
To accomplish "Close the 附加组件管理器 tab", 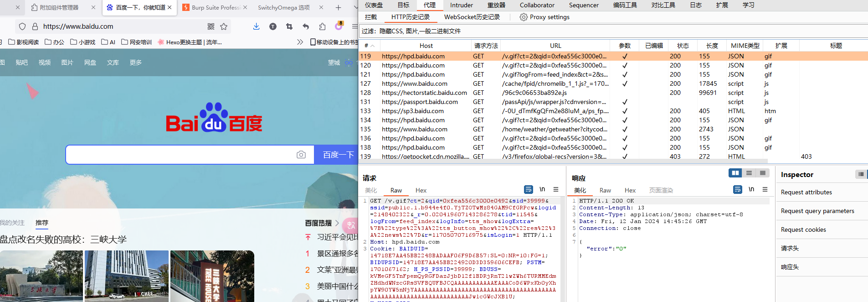I will tap(93, 7).
